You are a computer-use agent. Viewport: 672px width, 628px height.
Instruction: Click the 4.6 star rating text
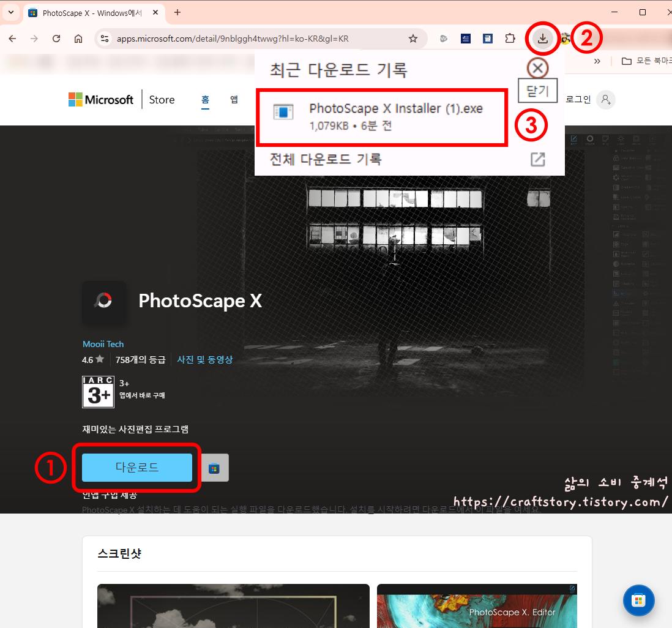[x=93, y=359]
